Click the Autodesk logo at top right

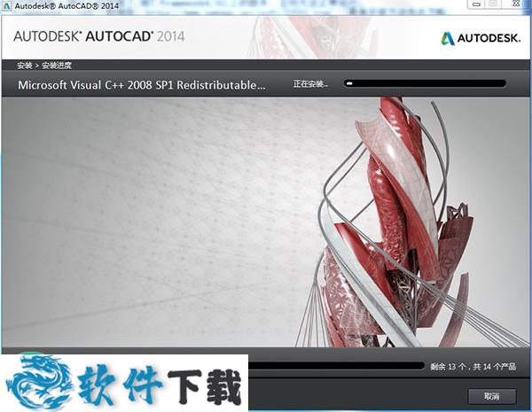pos(481,38)
